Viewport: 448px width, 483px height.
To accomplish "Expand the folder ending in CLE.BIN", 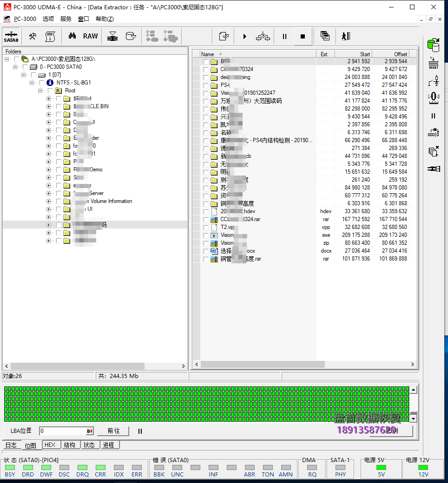I will pyautogui.click(x=48, y=106).
